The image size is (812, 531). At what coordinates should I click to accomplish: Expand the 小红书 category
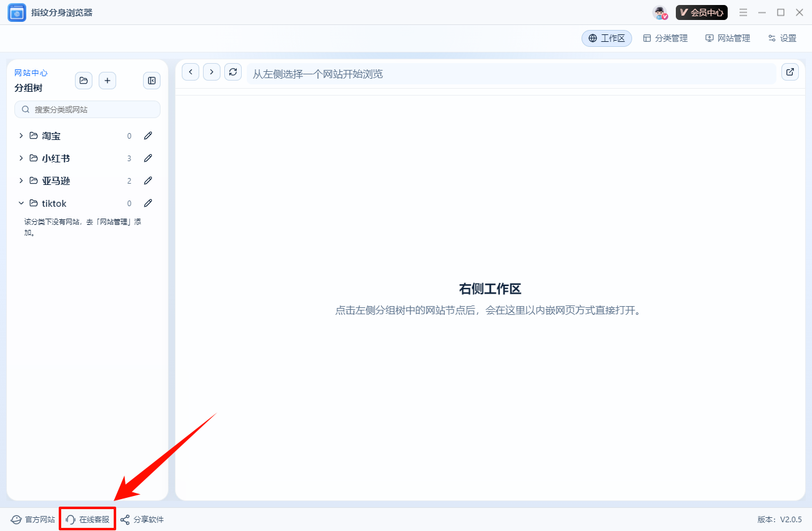[x=21, y=158]
